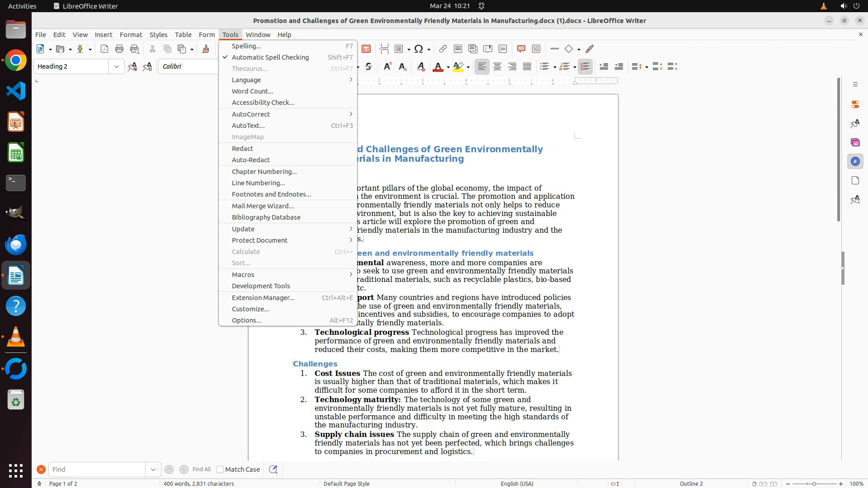Open the Navigator sidebar panel icon
The image size is (868, 488).
[855, 161]
